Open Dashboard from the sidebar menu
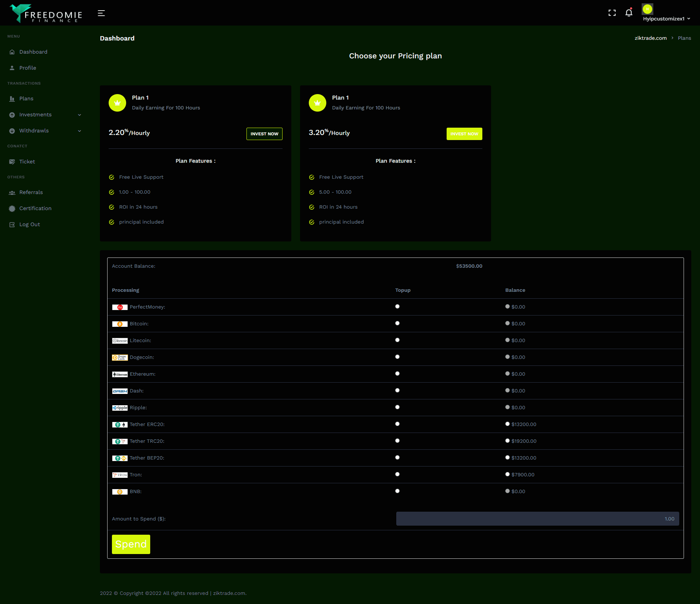This screenshot has width=700, height=604. pyautogui.click(x=33, y=52)
